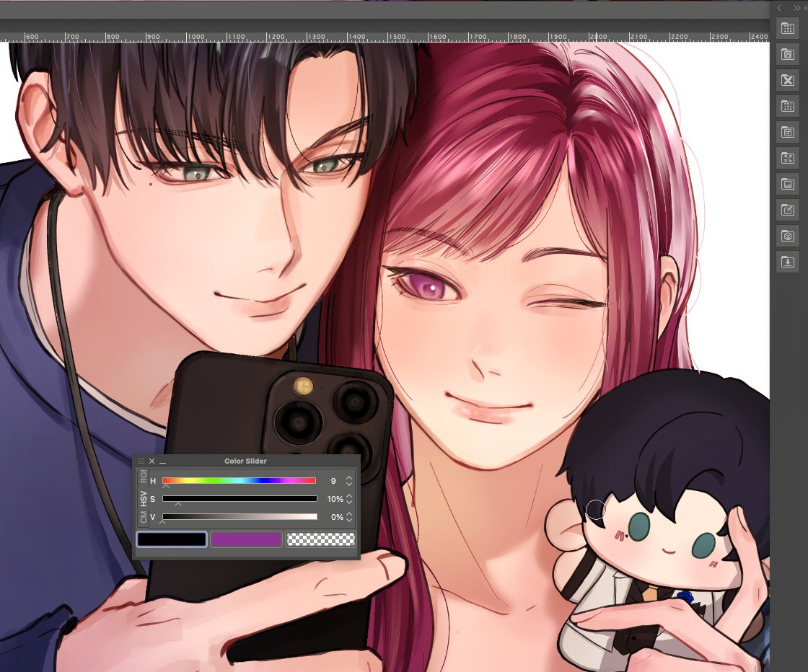Screen dimensions: 808x672
Task: Select the HSV tab in Color Slider
Action: coord(143,498)
